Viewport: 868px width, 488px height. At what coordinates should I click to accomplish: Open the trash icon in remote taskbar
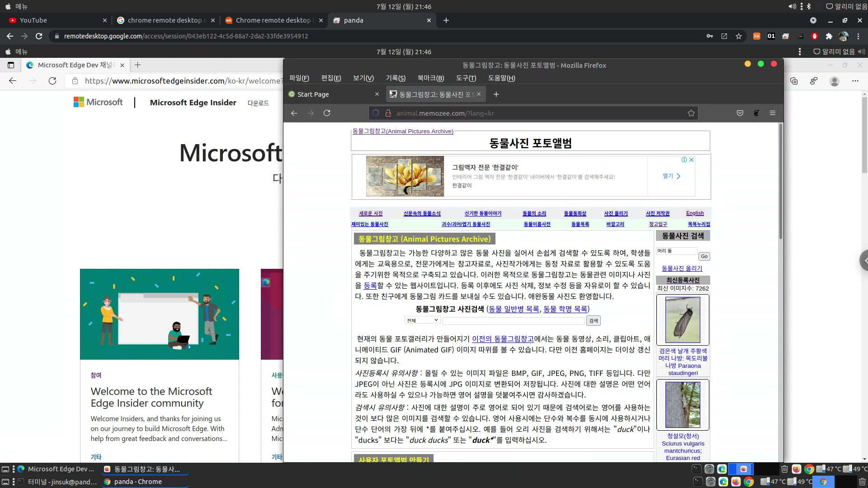(785, 469)
